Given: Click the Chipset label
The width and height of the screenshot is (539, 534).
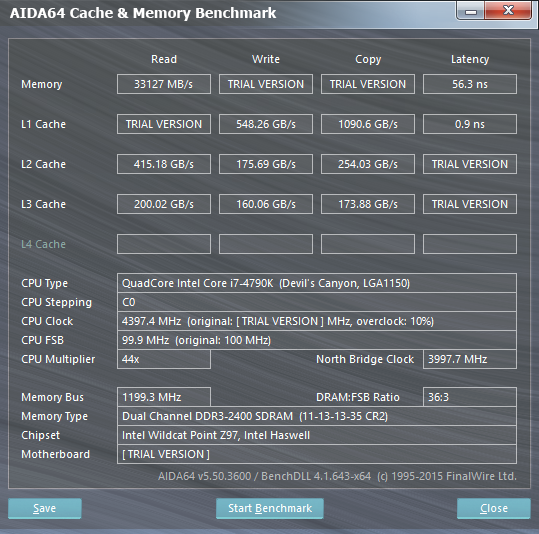Looking at the screenshot, I should pyautogui.click(x=40, y=435).
